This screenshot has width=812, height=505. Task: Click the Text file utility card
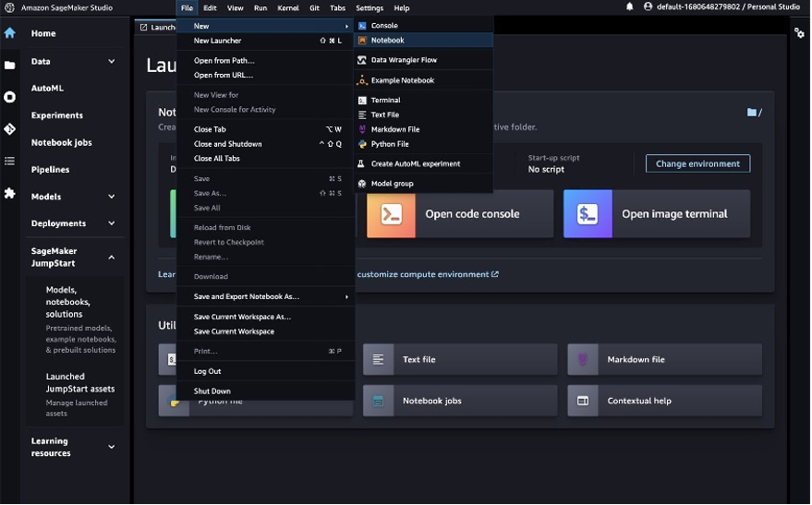[x=460, y=359]
